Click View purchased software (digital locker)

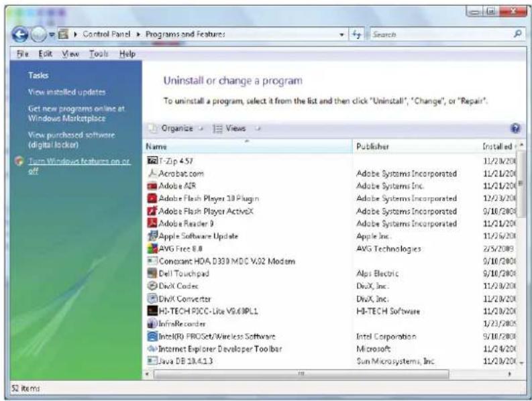[71, 139]
